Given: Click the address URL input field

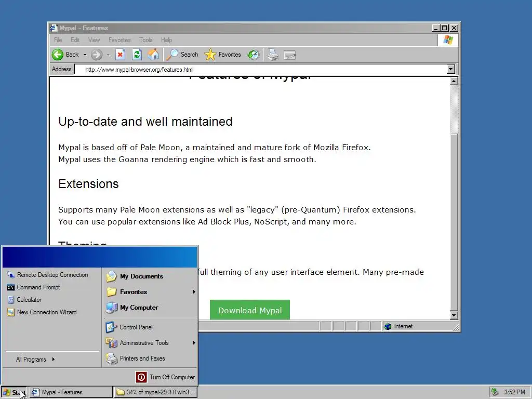Looking at the screenshot, I should 261,69.
